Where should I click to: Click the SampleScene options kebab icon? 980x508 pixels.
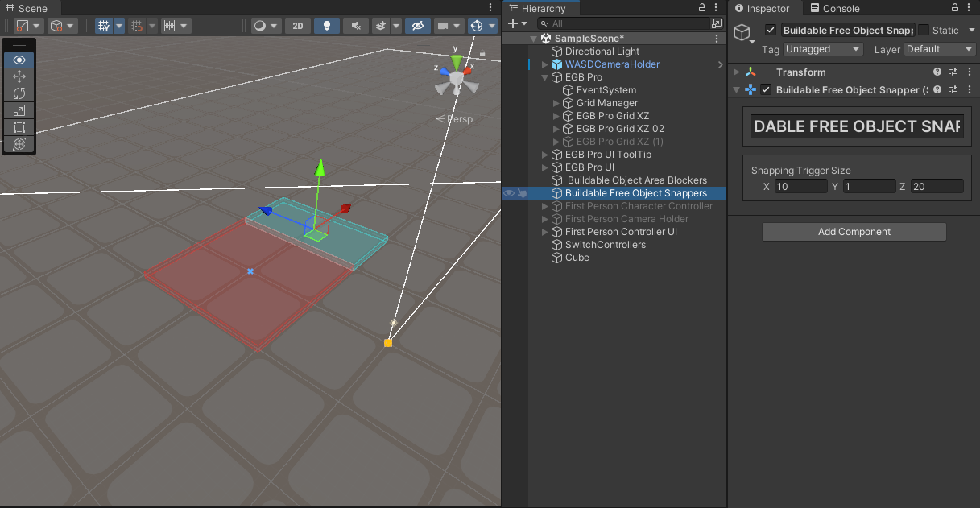click(x=717, y=39)
